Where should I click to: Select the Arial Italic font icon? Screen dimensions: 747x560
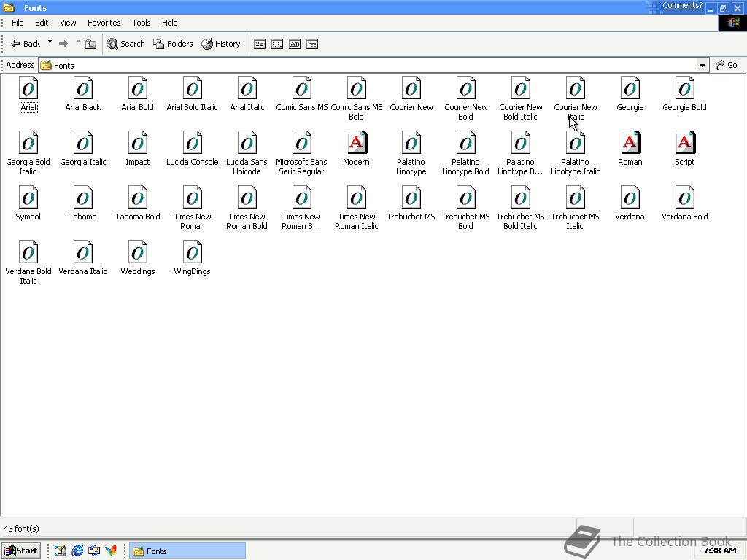click(247, 88)
